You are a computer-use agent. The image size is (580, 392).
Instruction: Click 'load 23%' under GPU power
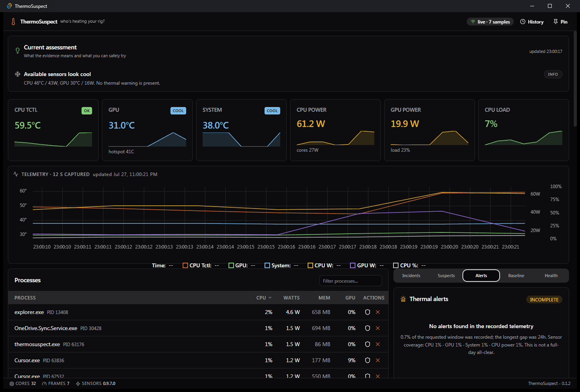pyautogui.click(x=400, y=150)
